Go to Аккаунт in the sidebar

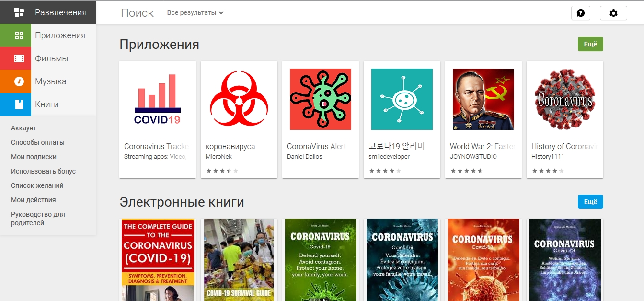(24, 128)
